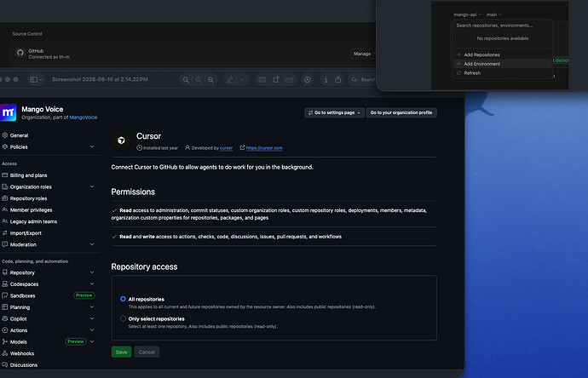Viewport: 588px width, 378px height.
Task: Click the Search repositories, environments field
Action: pyautogui.click(x=503, y=26)
